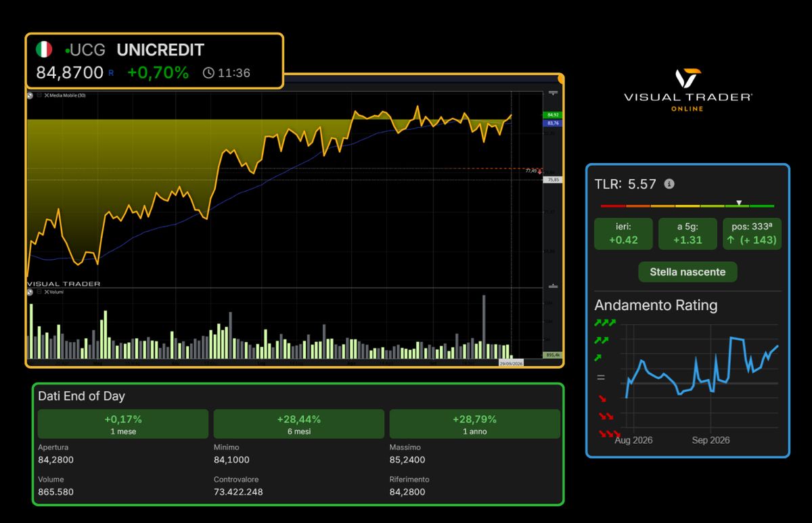Click the clock icon beside 11:36
This screenshot has width=812, height=523.
tap(208, 72)
